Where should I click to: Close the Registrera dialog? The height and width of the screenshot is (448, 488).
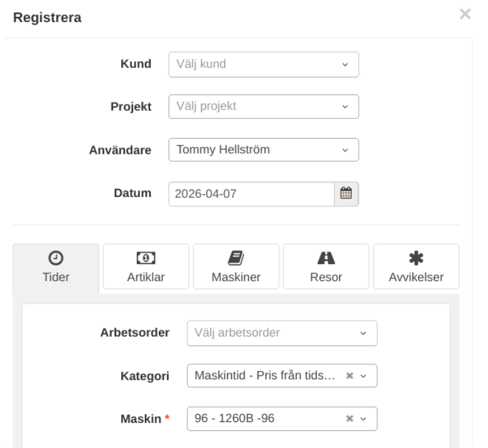click(x=465, y=14)
